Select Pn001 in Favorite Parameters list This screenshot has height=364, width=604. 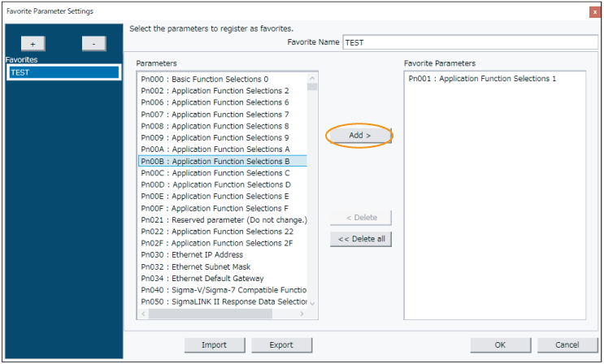482,79
